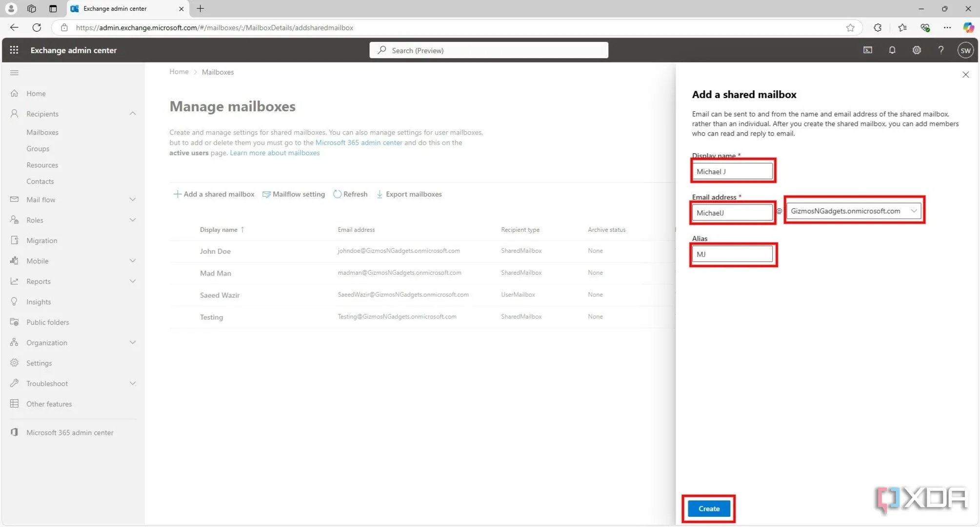Click the Alias input field
980x527 pixels.
click(732, 254)
